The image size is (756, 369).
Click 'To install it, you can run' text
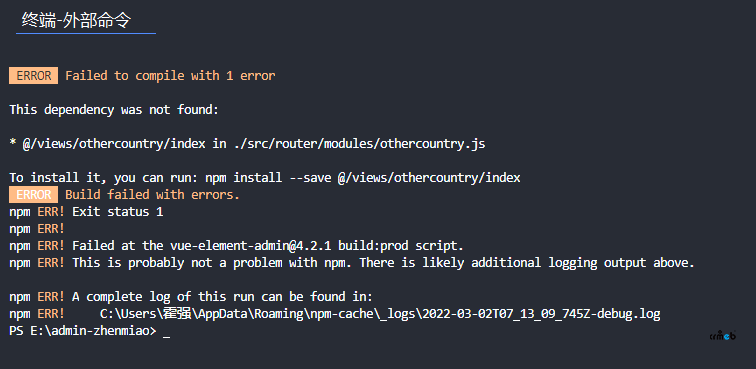[x=104, y=178]
